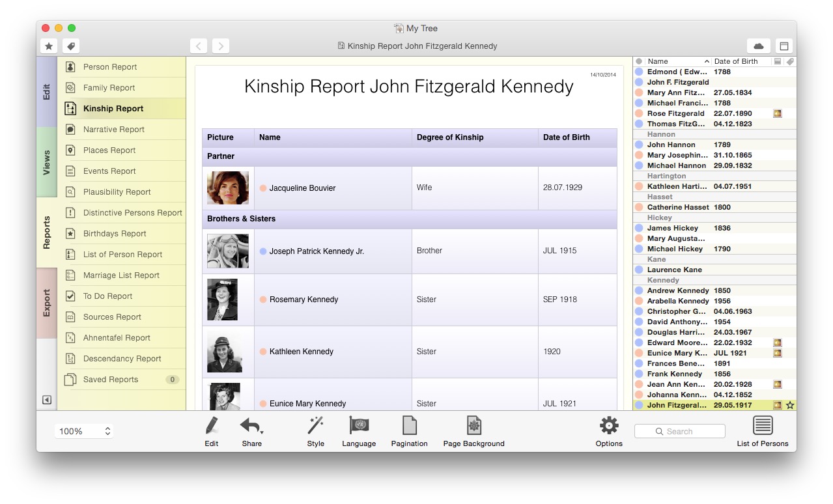Open Narrative Report
The height and width of the screenshot is (504, 833).
122,130
